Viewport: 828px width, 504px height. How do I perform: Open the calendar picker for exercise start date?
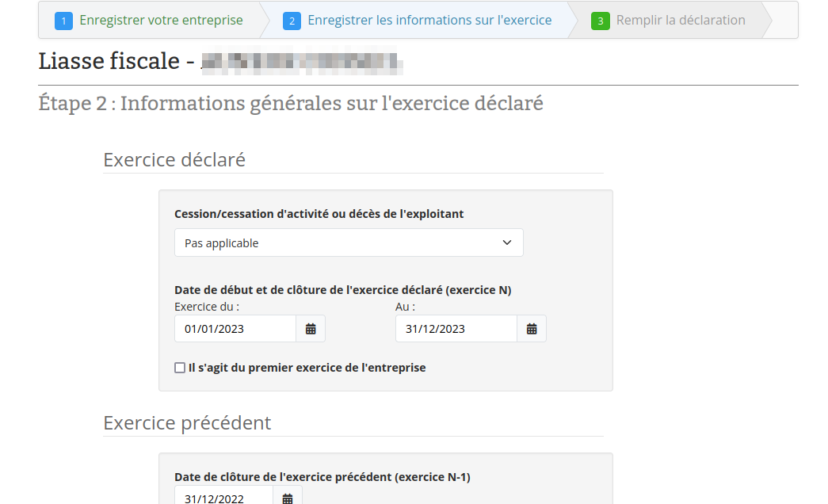click(311, 329)
